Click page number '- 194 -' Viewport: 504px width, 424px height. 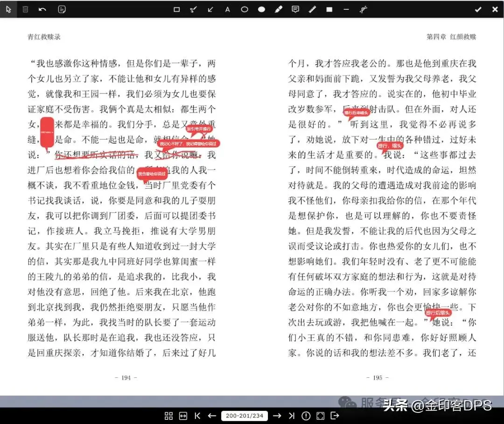[x=126, y=378]
